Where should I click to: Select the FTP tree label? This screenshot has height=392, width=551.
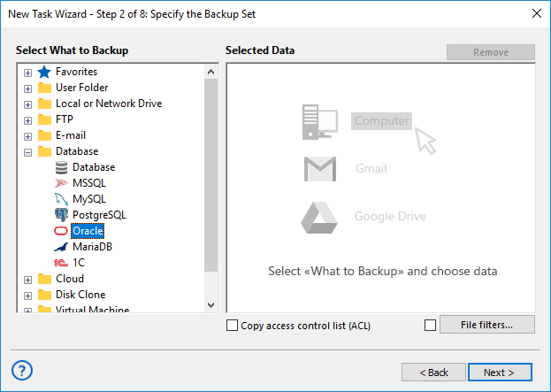(65, 119)
